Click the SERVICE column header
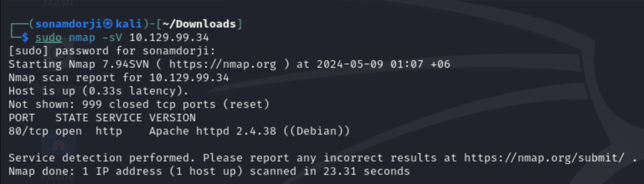This screenshot has width=644, height=184. point(119,118)
